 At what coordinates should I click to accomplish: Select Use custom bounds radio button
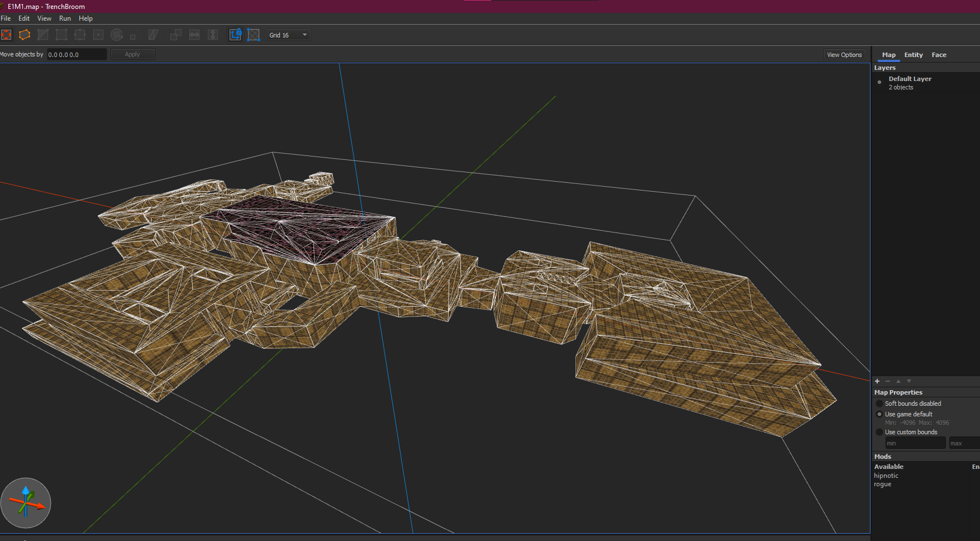(879, 432)
